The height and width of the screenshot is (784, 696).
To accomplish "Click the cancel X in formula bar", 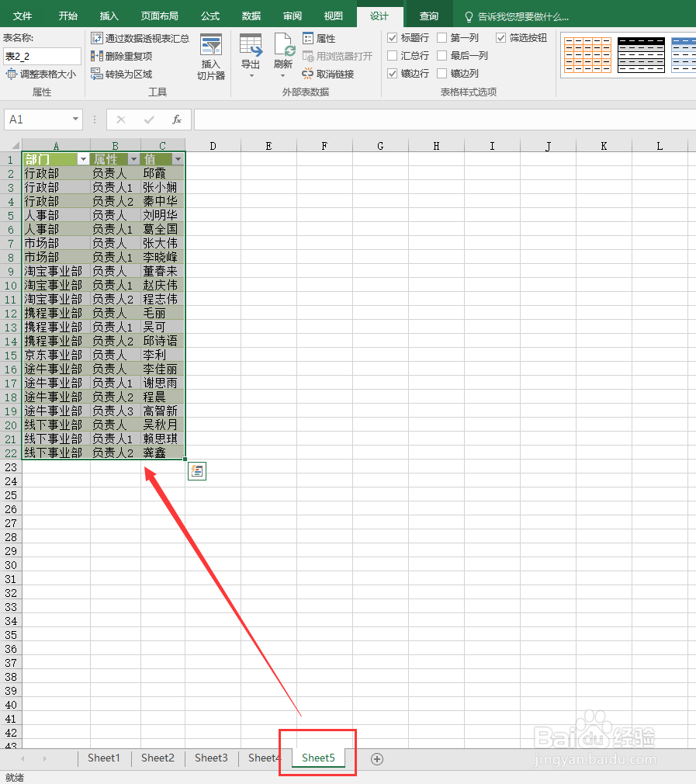I will click(121, 120).
